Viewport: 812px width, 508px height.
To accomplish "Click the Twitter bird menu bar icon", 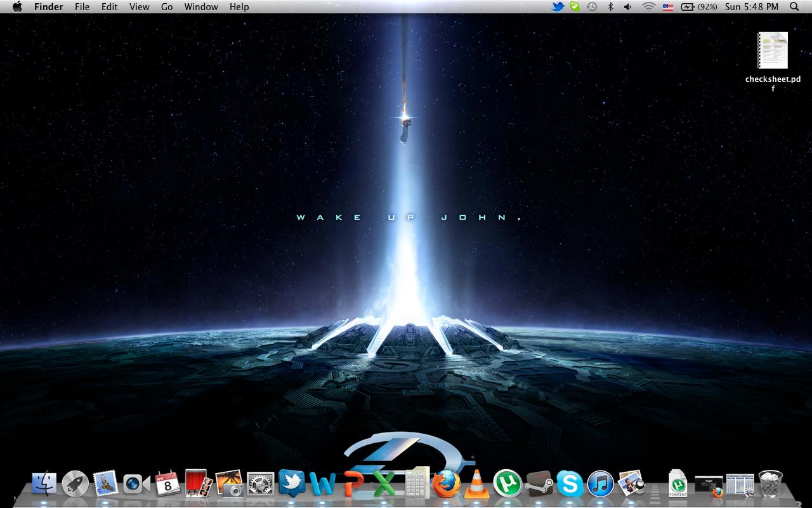I will [x=558, y=7].
